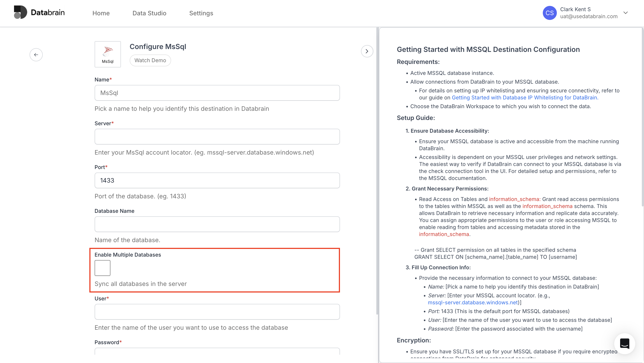Focus the Name input field
Viewport: 644px width, 363px height.
point(217,93)
